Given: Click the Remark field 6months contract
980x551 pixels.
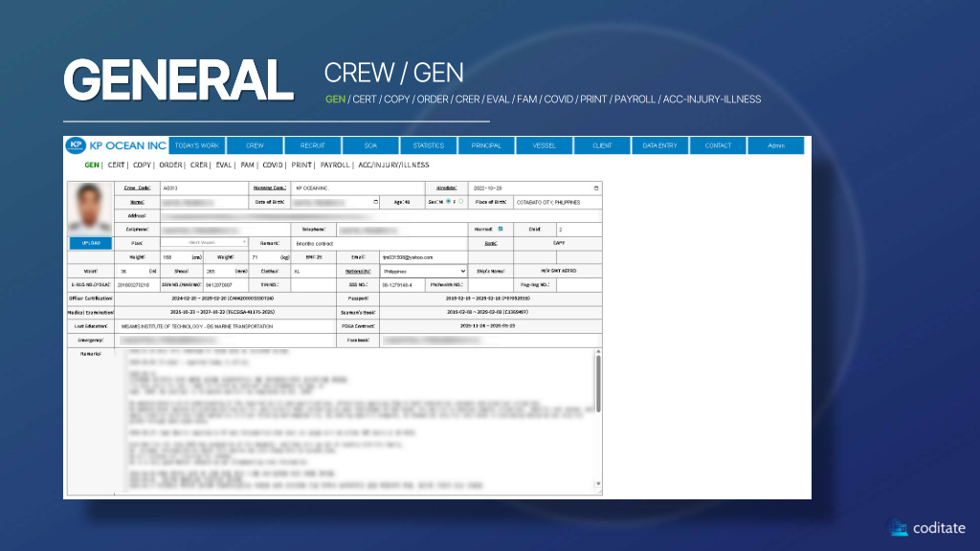Looking at the screenshot, I should [379, 243].
